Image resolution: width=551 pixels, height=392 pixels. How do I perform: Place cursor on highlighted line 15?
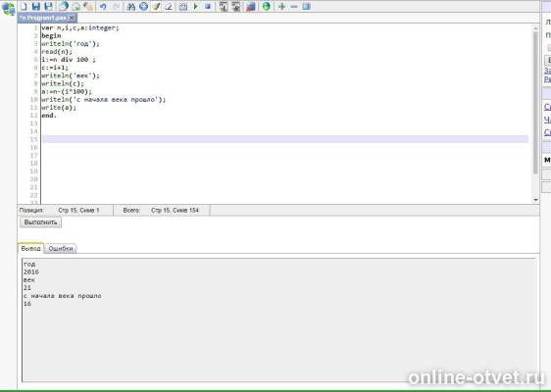click(285, 139)
